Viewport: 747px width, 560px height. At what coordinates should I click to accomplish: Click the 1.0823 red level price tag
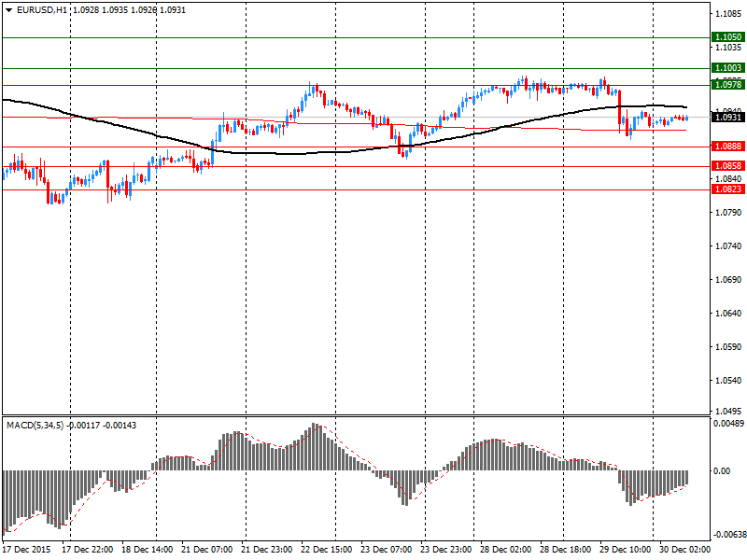point(727,189)
